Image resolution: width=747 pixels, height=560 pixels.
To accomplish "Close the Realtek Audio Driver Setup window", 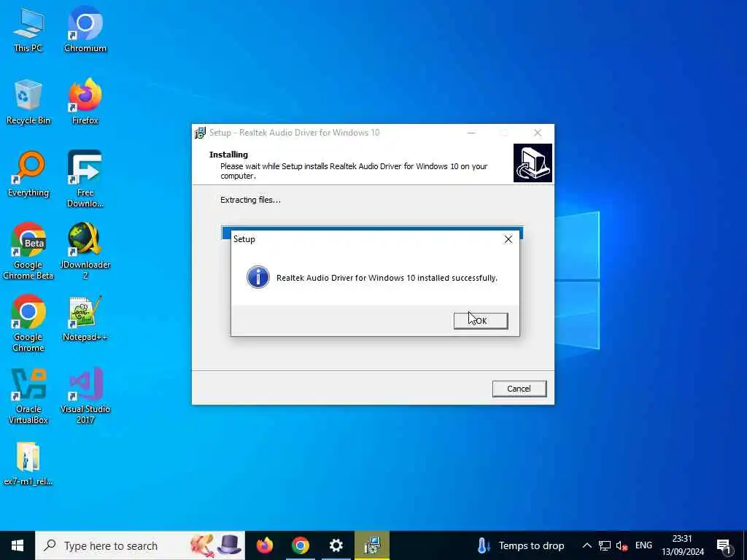I will (538, 133).
